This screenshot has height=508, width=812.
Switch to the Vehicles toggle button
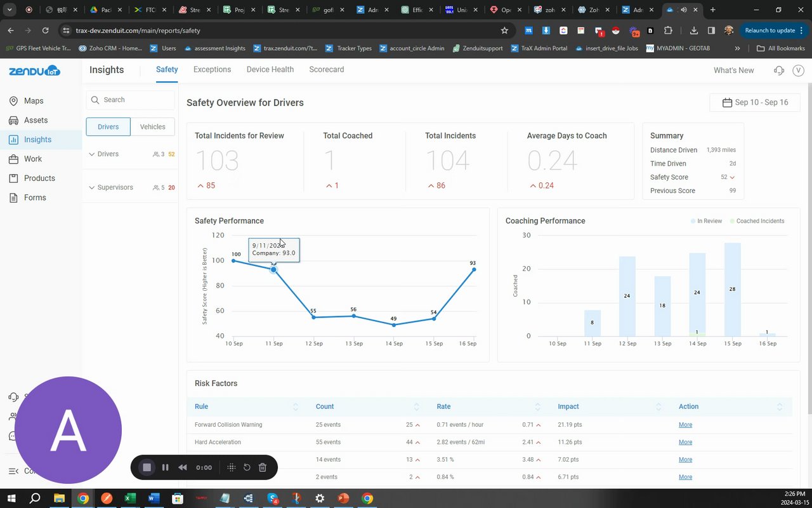pos(153,126)
